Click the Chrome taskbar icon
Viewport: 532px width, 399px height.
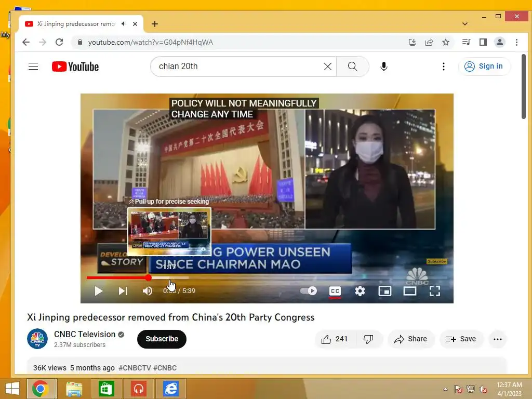click(x=41, y=389)
